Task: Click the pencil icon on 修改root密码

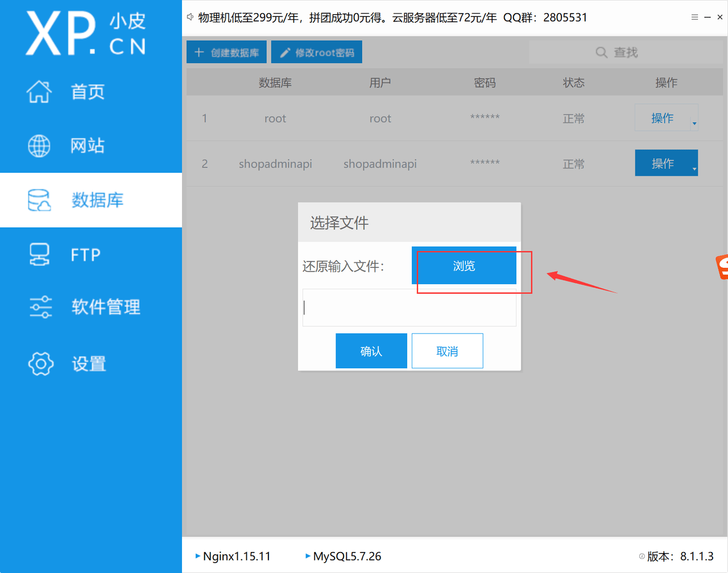Action: tap(285, 52)
